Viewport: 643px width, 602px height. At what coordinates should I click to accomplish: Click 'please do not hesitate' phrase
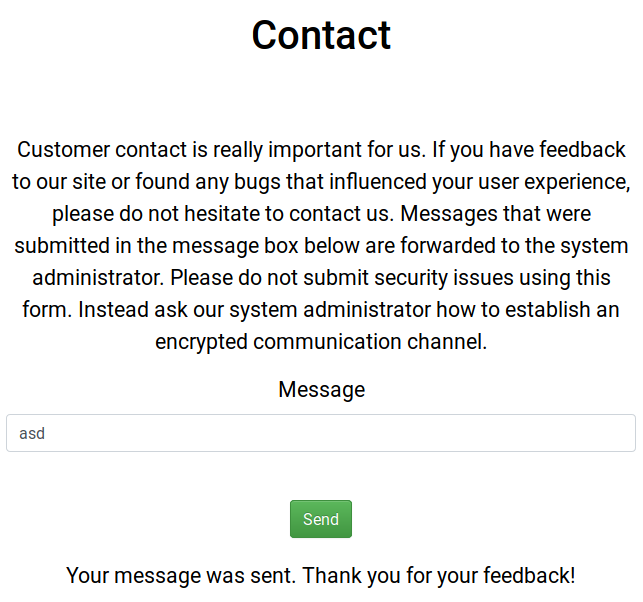coord(159,214)
